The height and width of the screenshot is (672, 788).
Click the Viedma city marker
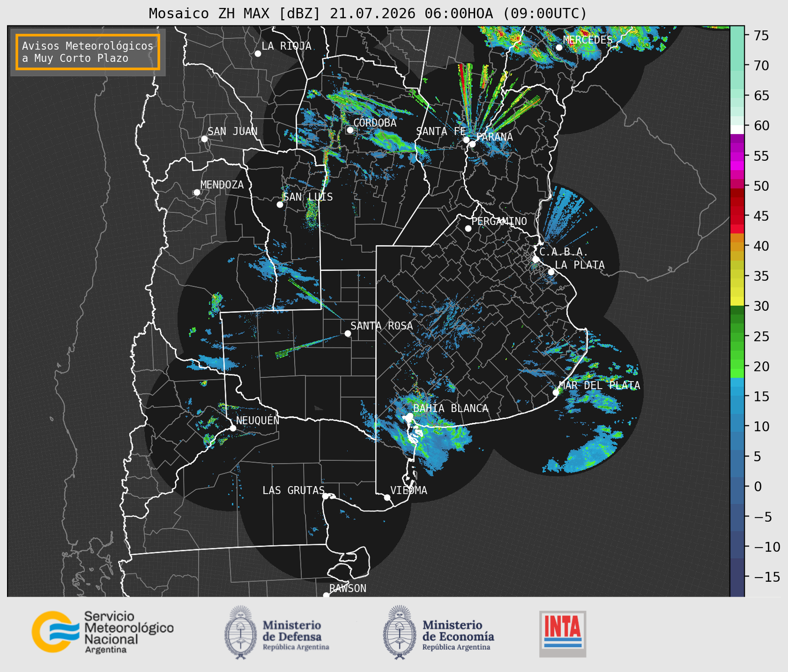[x=387, y=497]
